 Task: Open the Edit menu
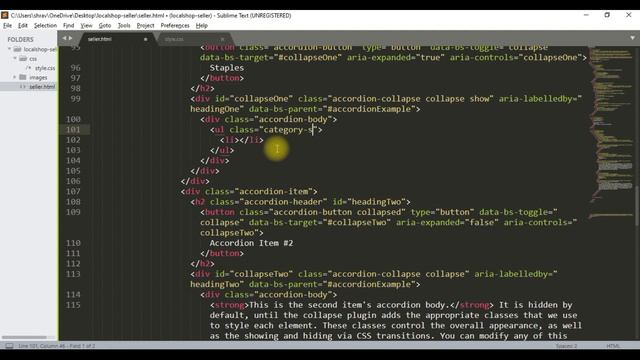pos(22,25)
